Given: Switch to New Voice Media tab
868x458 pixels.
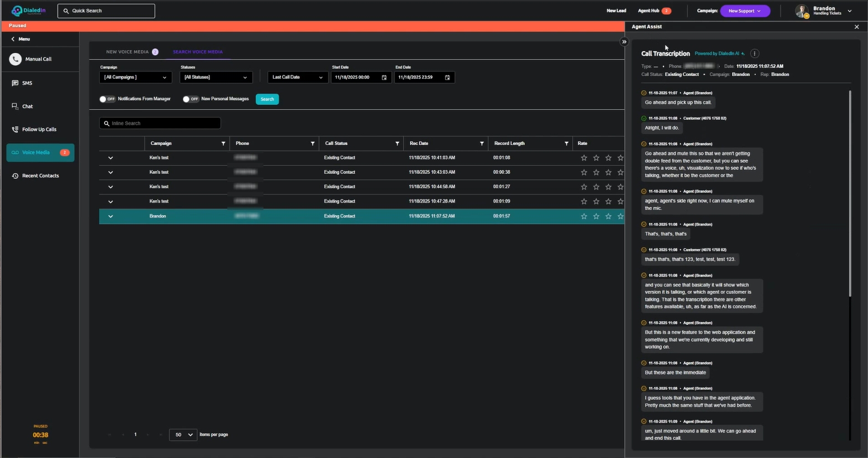Looking at the screenshot, I should [x=127, y=52].
